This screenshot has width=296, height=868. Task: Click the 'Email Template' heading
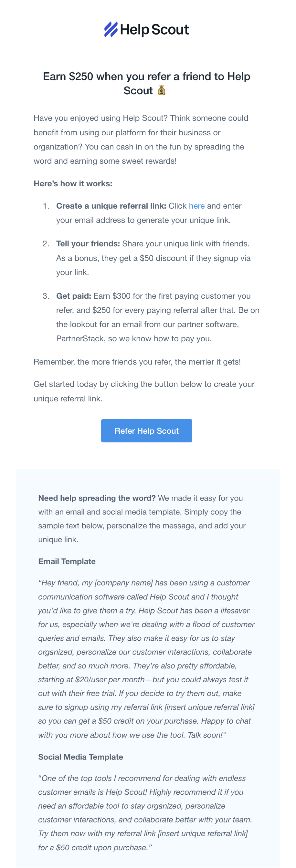pyautogui.click(x=67, y=562)
